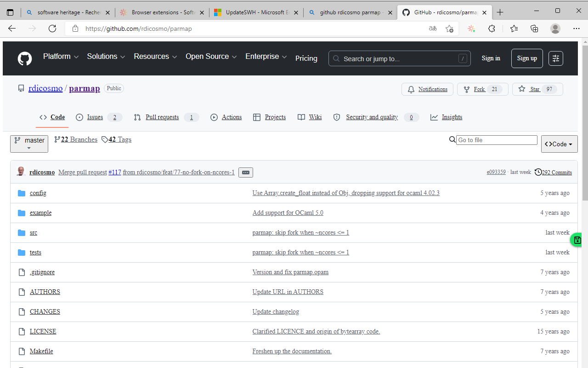Refresh the current page
This screenshot has width=588, height=368.
tap(52, 29)
